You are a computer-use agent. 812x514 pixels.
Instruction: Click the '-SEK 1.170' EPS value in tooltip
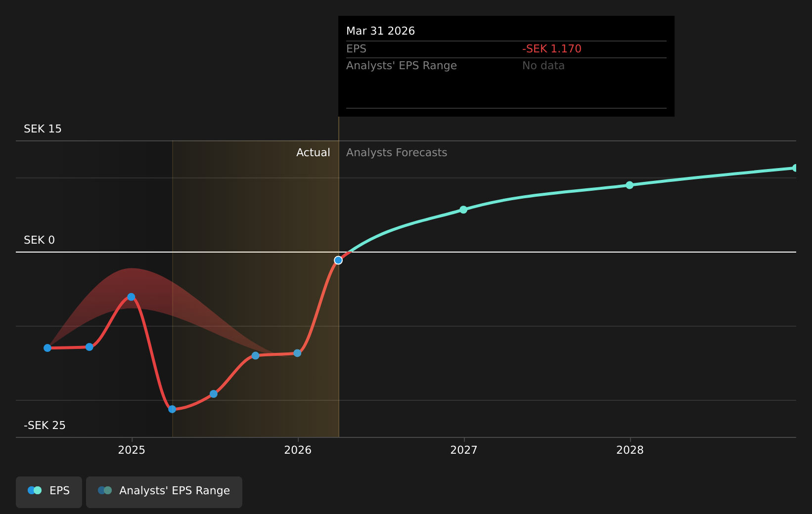pyautogui.click(x=552, y=49)
